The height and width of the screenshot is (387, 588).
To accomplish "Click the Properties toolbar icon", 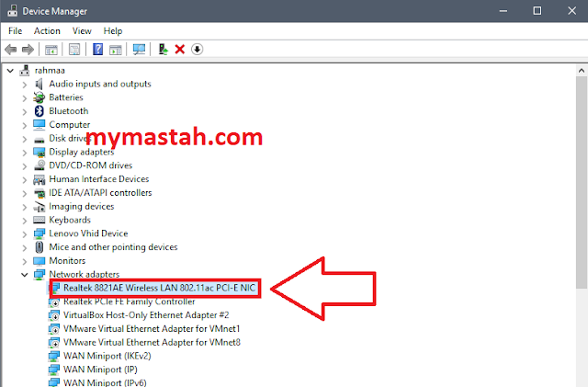I will point(74,49).
